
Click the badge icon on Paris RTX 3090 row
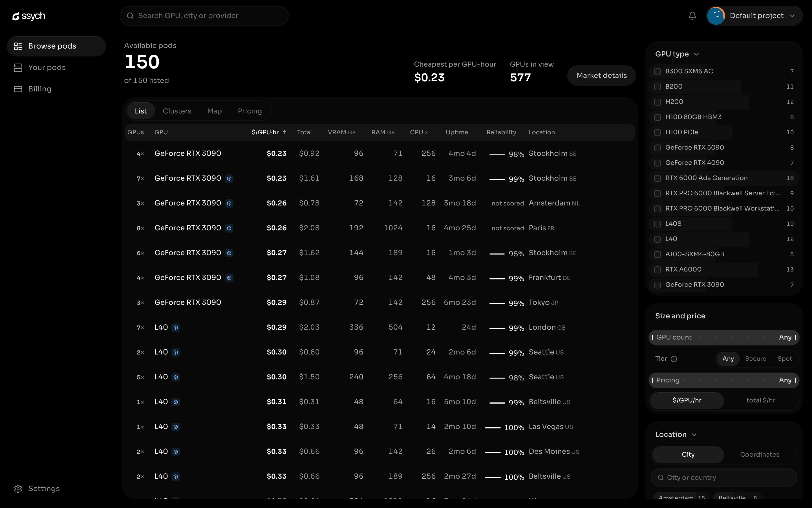coord(229,228)
